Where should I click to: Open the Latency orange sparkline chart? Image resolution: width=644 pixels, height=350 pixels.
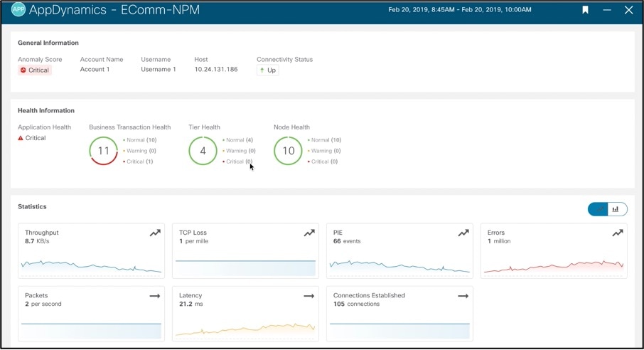click(246, 330)
